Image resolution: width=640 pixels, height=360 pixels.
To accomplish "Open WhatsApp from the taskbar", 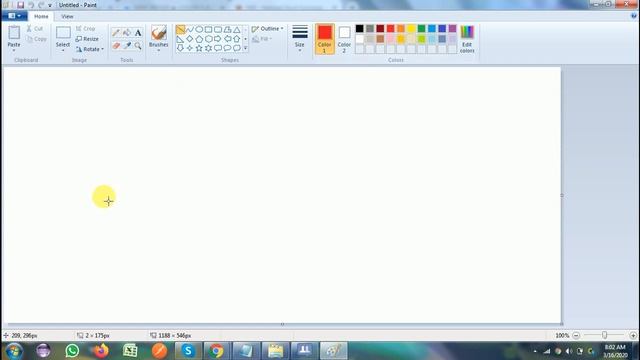I will [x=72, y=351].
